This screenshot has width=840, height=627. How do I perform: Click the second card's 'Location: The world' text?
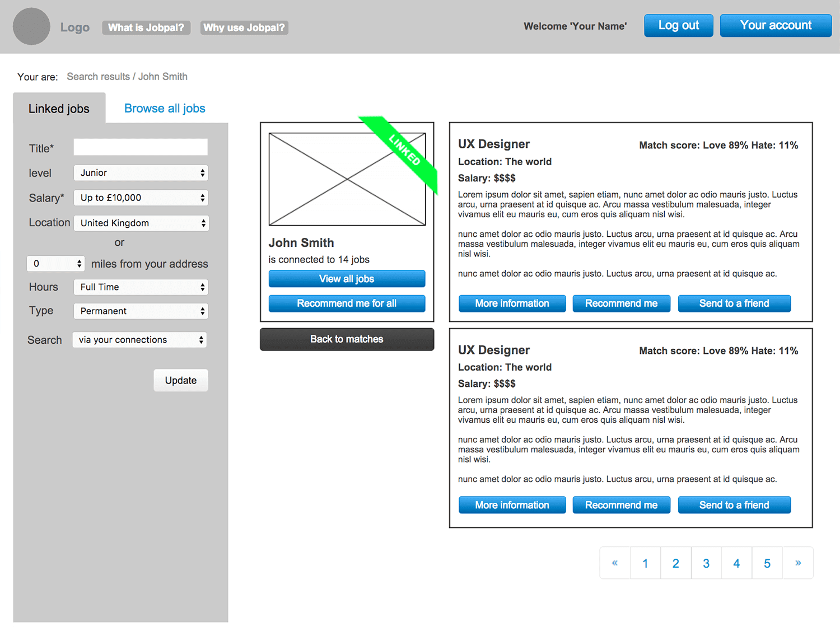pos(505,367)
